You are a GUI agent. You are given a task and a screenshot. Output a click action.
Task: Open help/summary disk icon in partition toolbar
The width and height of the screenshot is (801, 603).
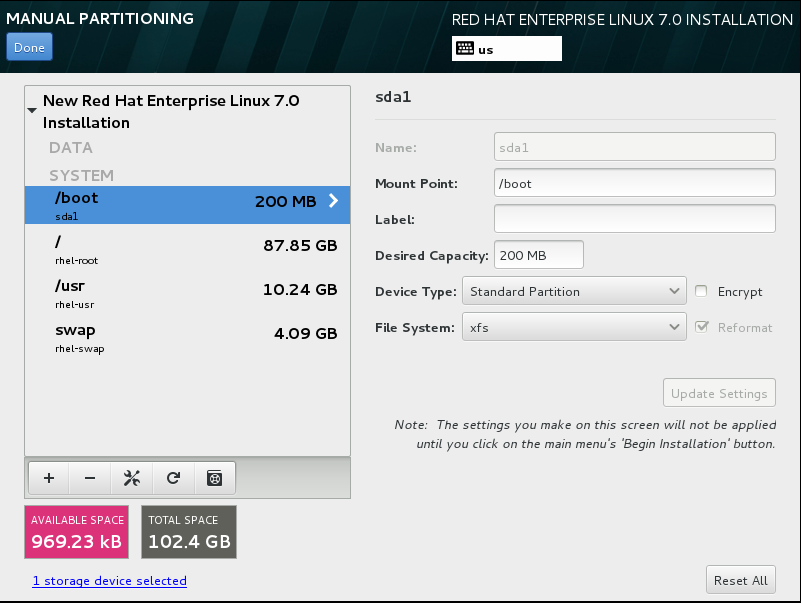pos(215,478)
